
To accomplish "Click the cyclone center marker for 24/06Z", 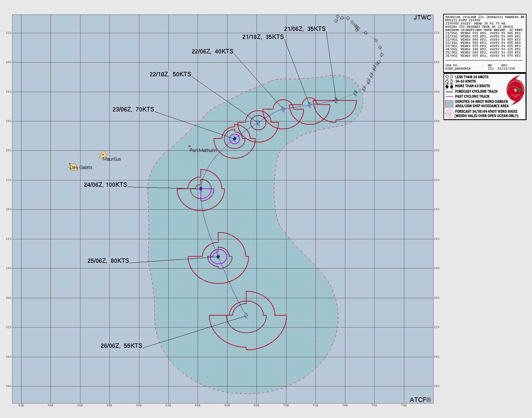I will [x=201, y=189].
